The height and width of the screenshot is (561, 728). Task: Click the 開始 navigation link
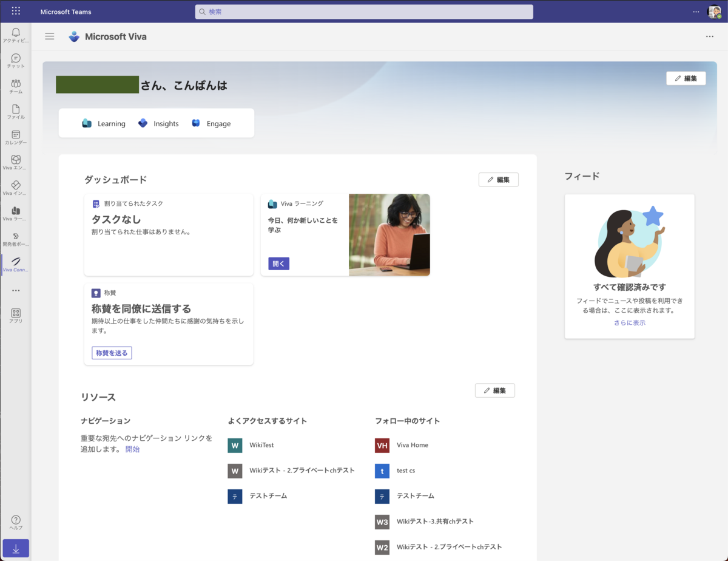[x=132, y=449]
